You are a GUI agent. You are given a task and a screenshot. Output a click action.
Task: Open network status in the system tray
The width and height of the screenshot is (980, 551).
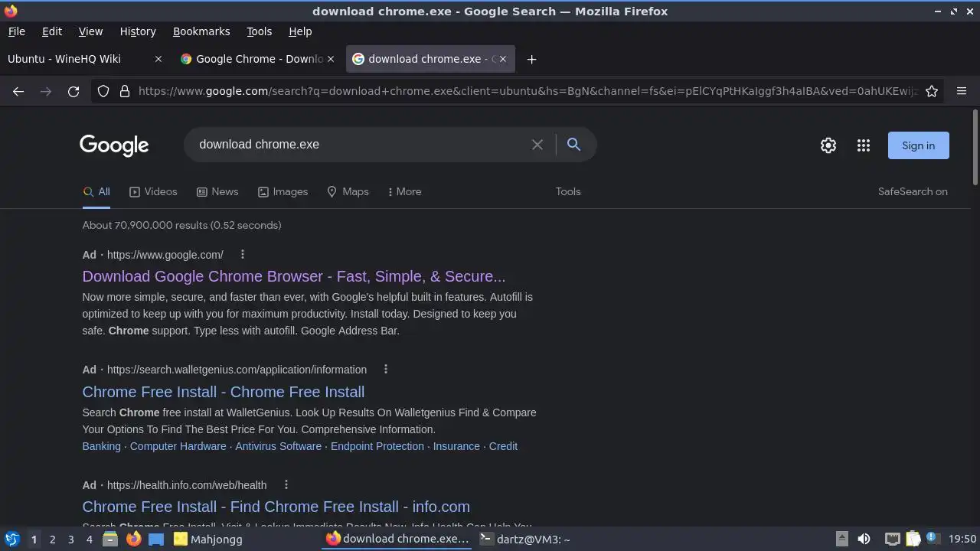click(892, 539)
